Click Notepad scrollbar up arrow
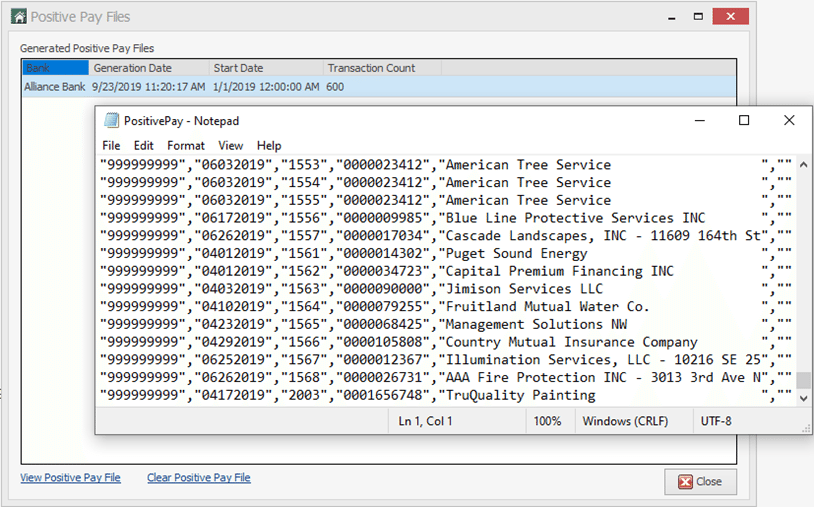Screen dimensions: 814x507 pos(803,165)
